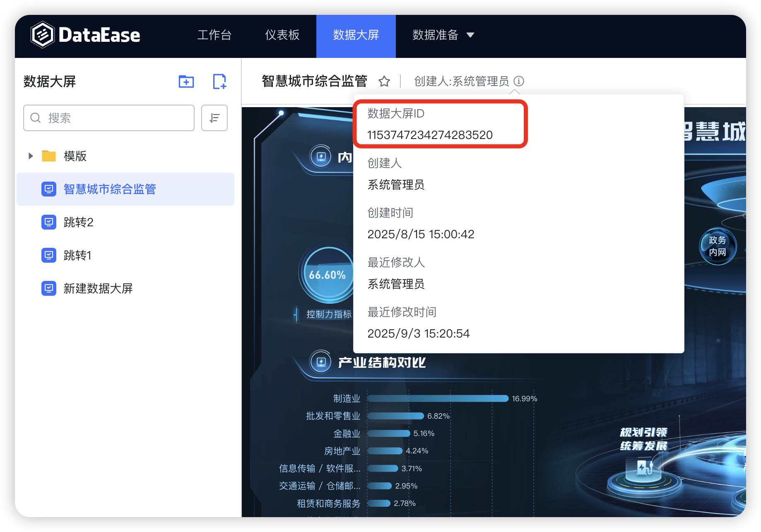Switch to the 仪表板 tab
The height and width of the screenshot is (532, 761).
[282, 35]
